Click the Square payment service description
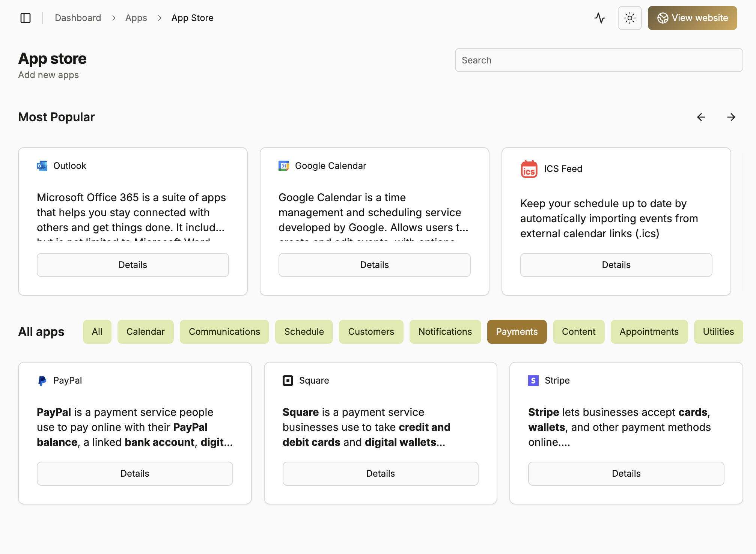 click(366, 427)
